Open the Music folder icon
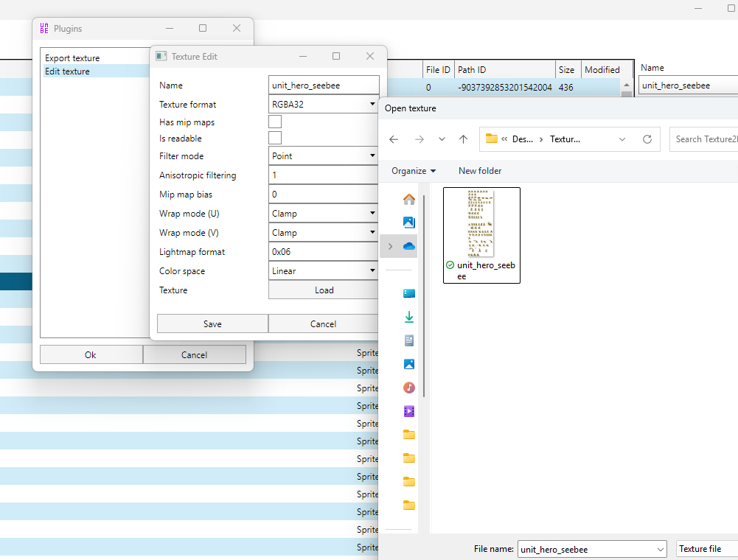738x560 pixels. [409, 388]
